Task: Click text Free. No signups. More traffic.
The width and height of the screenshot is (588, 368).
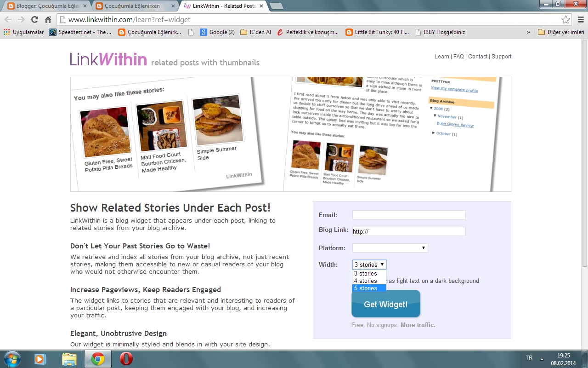Action: click(x=393, y=325)
